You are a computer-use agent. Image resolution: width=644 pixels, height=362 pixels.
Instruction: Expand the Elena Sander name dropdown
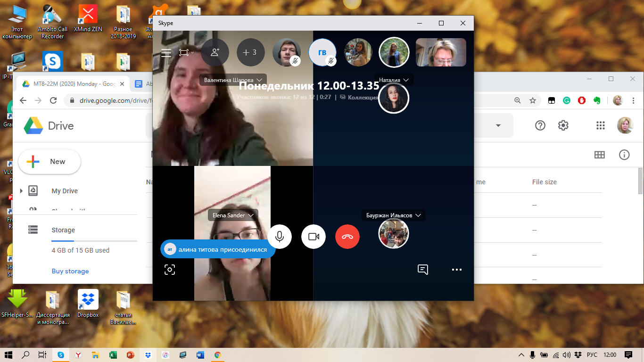click(233, 215)
